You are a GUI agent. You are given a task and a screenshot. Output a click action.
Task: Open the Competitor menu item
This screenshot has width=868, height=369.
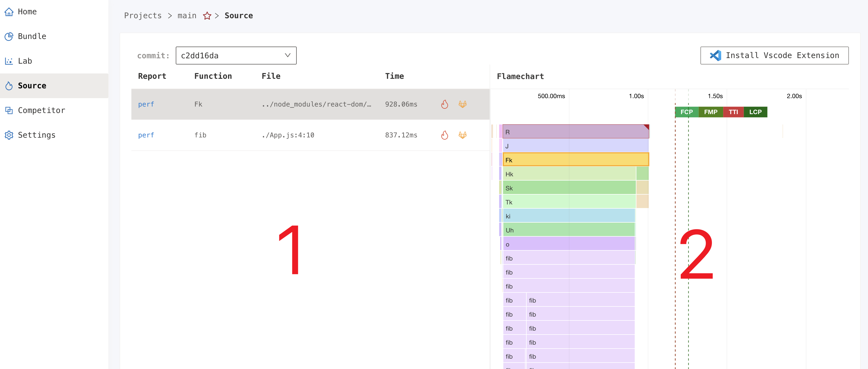(x=41, y=110)
